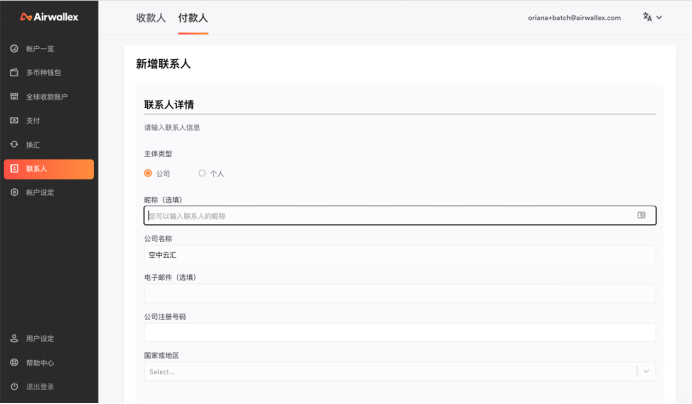Go to 换汇 menu item
Screen dimensions: 692x404
point(33,145)
